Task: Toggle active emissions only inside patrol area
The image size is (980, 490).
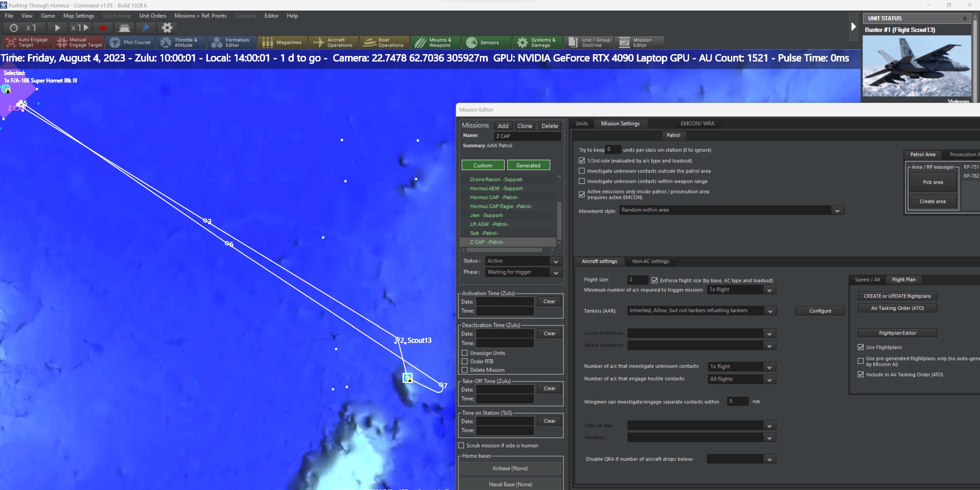Action: (x=581, y=194)
